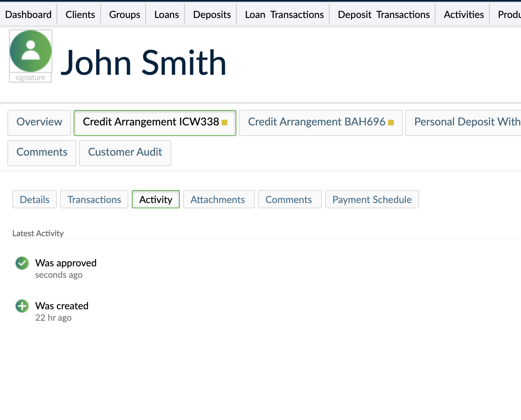Open the Details tab
Image resolution: width=521 pixels, height=420 pixels.
pyautogui.click(x=34, y=199)
